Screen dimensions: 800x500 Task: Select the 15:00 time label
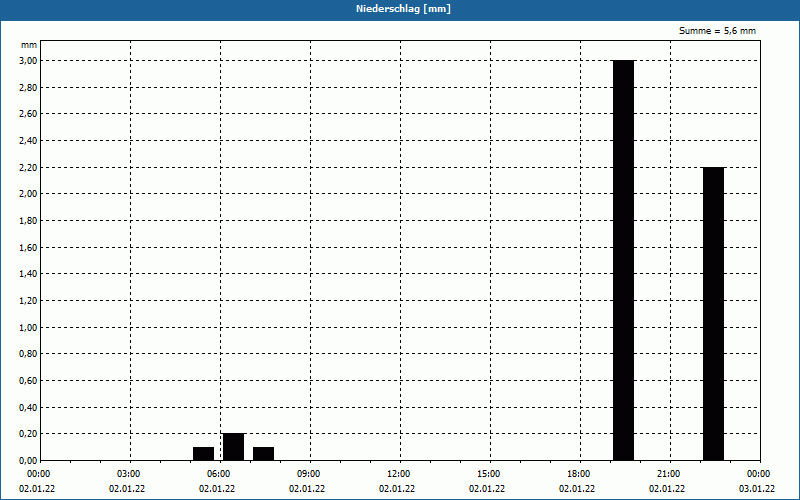point(489,474)
